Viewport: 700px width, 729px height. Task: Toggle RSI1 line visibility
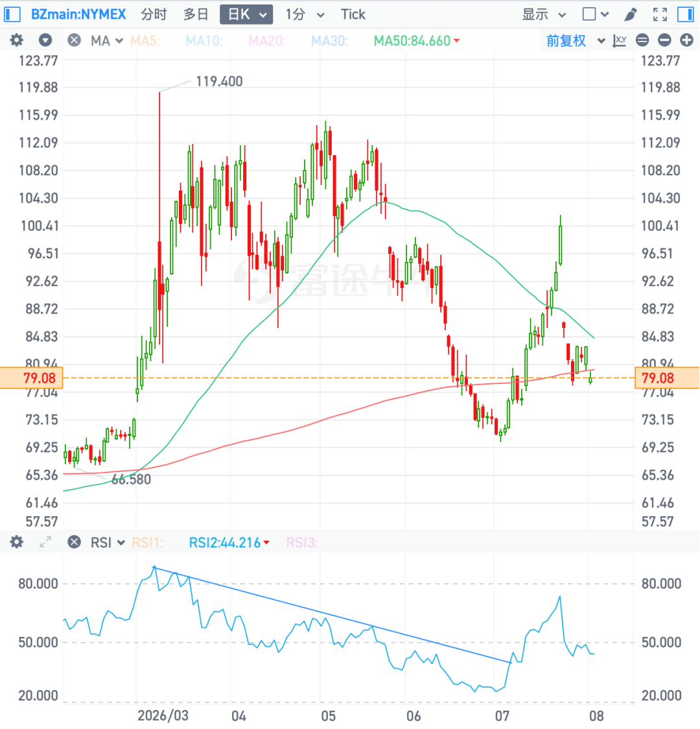[148, 543]
